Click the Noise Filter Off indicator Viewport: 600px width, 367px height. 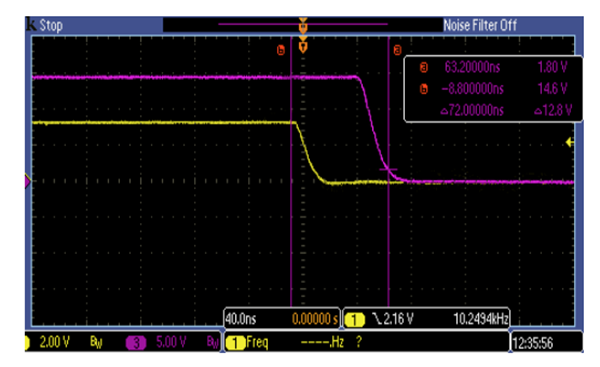point(480,25)
